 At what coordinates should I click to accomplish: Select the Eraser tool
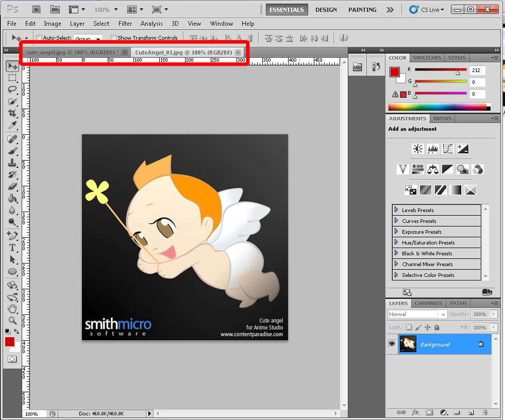click(x=12, y=186)
